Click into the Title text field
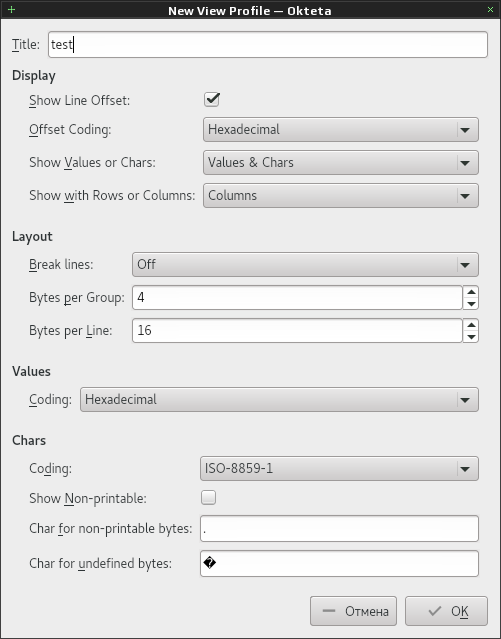 tap(268, 44)
